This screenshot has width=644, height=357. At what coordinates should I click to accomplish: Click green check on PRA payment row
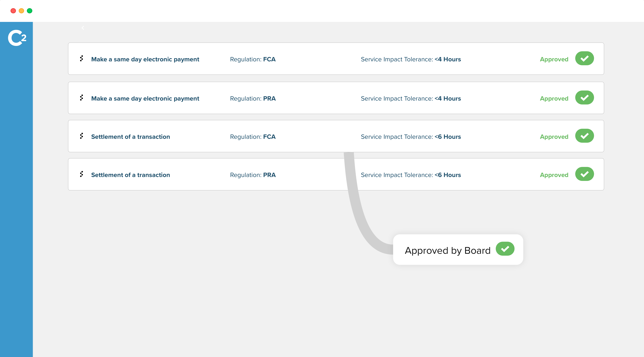pos(584,98)
